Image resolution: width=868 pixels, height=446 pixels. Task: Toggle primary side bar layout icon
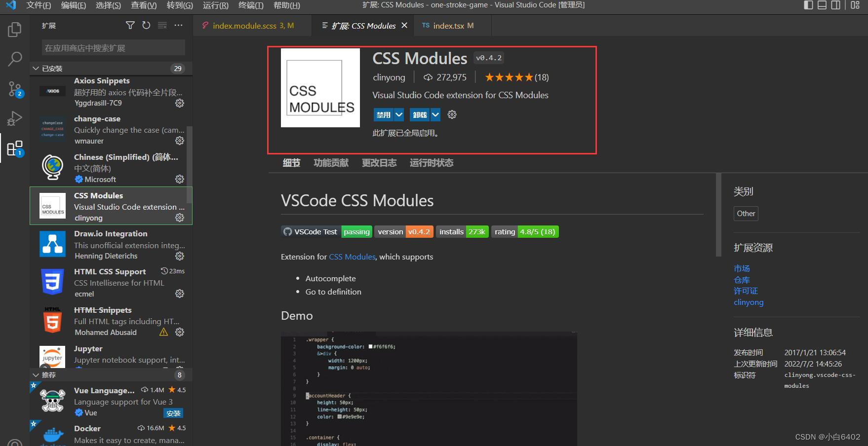point(808,5)
